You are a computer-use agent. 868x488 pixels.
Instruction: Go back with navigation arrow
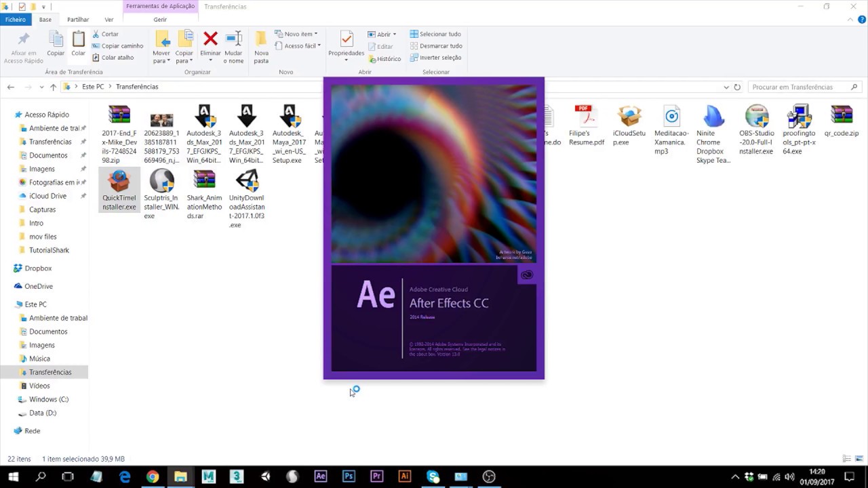point(11,87)
